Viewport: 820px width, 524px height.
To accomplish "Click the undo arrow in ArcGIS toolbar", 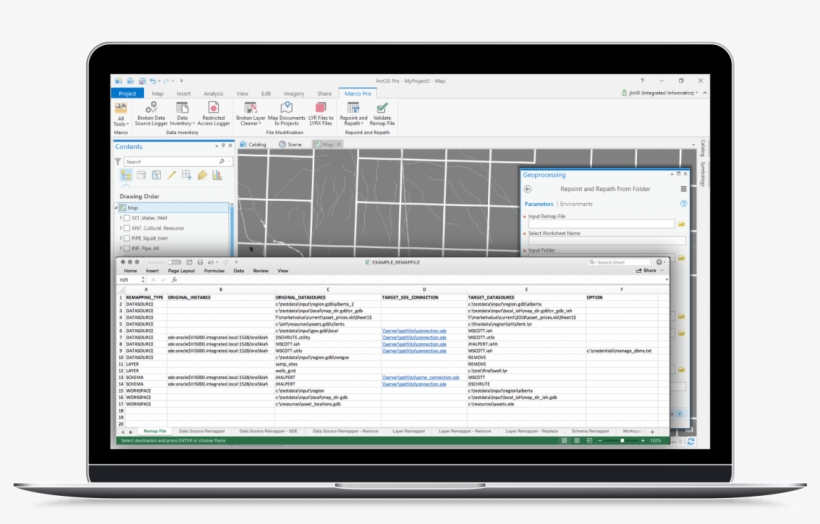I will click(153, 81).
